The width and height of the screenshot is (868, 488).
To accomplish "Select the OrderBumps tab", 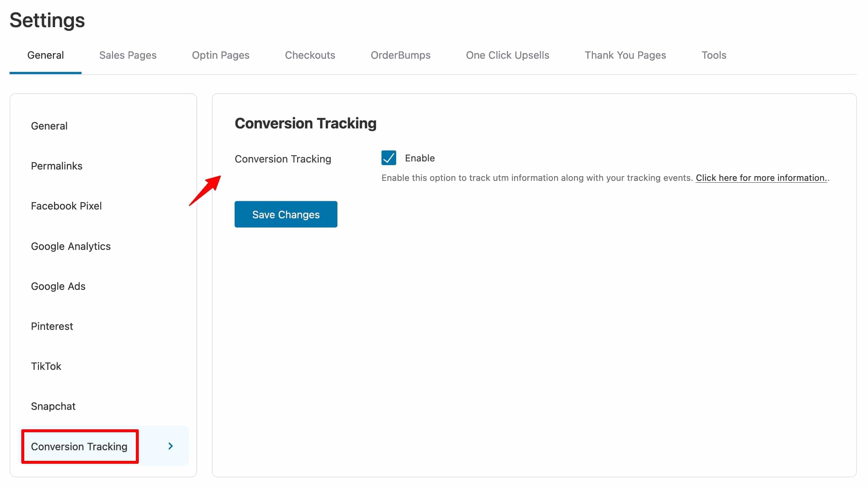I will click(401, 55).
